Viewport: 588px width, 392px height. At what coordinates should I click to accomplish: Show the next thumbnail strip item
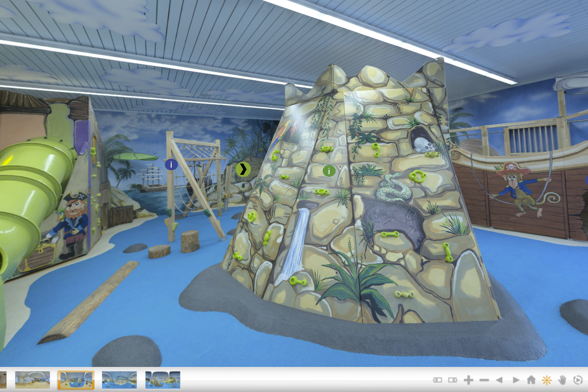[453, 380]
